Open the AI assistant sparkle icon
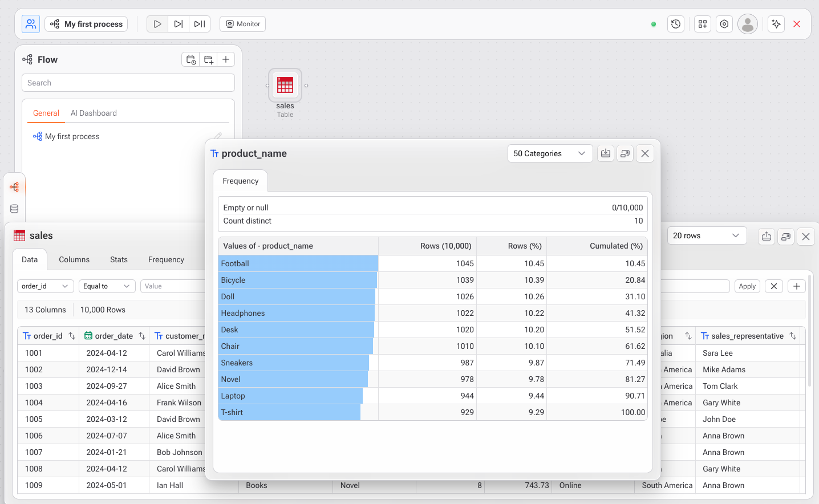Screen dimensions: 819x504 pos(776,24)
